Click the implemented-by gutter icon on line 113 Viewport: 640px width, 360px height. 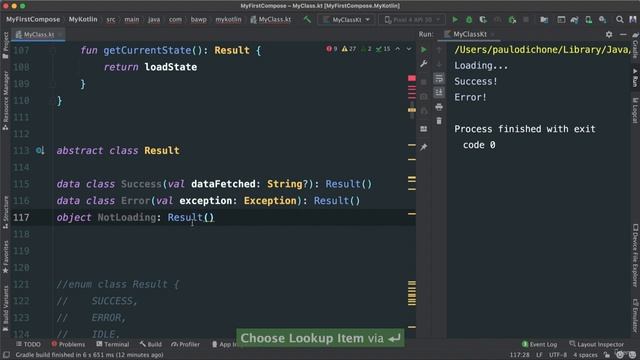[x=40, y=151]
